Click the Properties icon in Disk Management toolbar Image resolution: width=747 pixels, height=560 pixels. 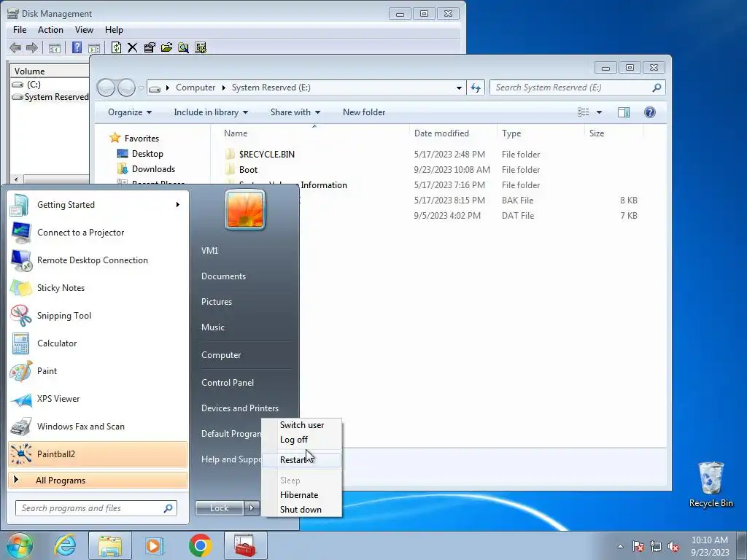coord(150,47)
